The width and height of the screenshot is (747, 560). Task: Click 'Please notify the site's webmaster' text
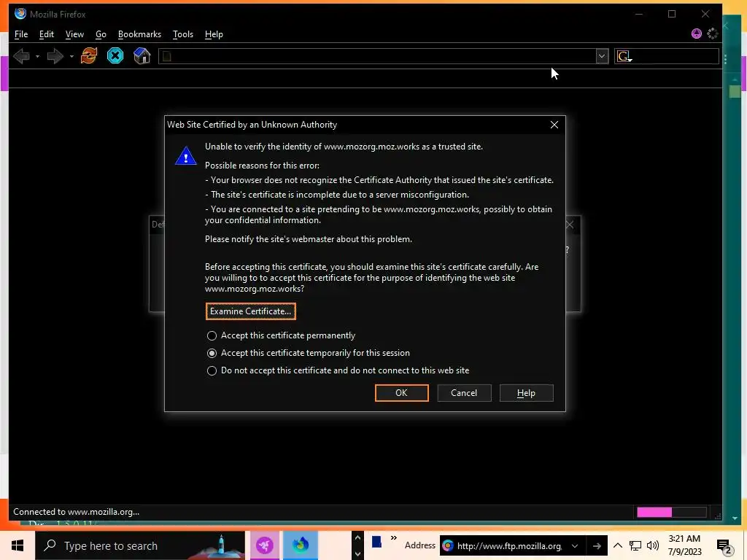(309, 239)
